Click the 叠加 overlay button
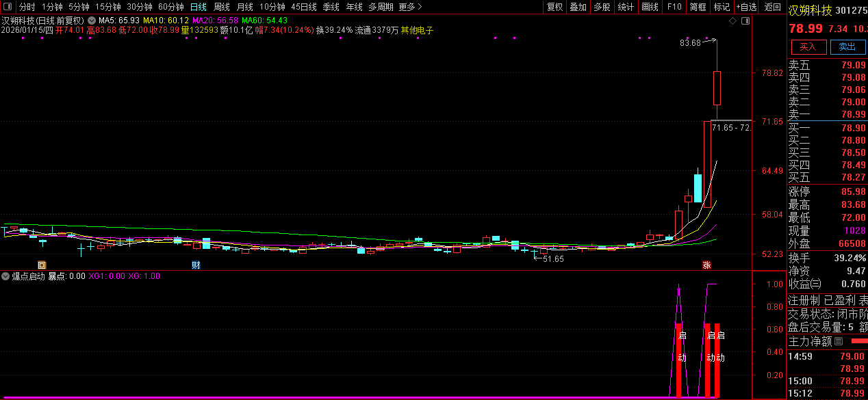868x400 pixels. (x=578, y=7)
